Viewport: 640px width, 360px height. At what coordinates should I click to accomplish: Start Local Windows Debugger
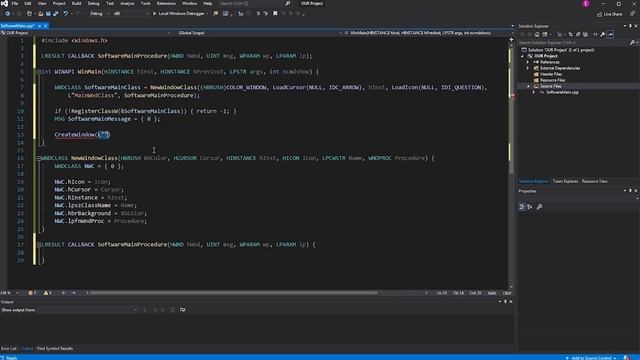[x=179, y=13]
